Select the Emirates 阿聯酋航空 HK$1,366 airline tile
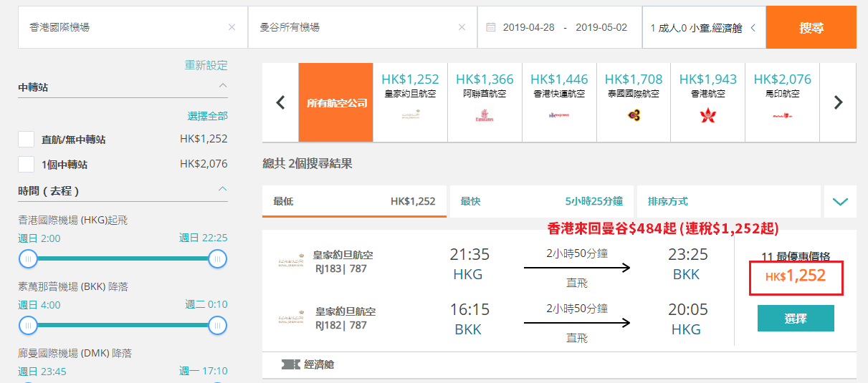The height and width of the screenshot is (383, 868). [485, 102]
